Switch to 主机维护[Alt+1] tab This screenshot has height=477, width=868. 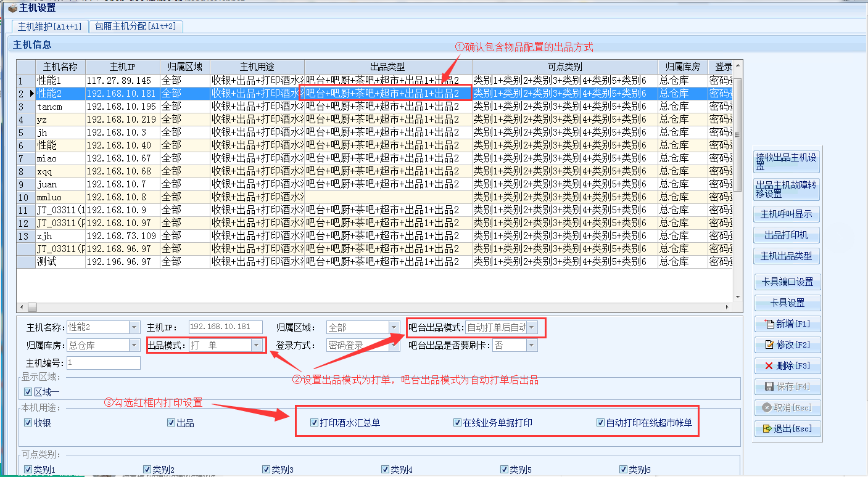[50, 26]
